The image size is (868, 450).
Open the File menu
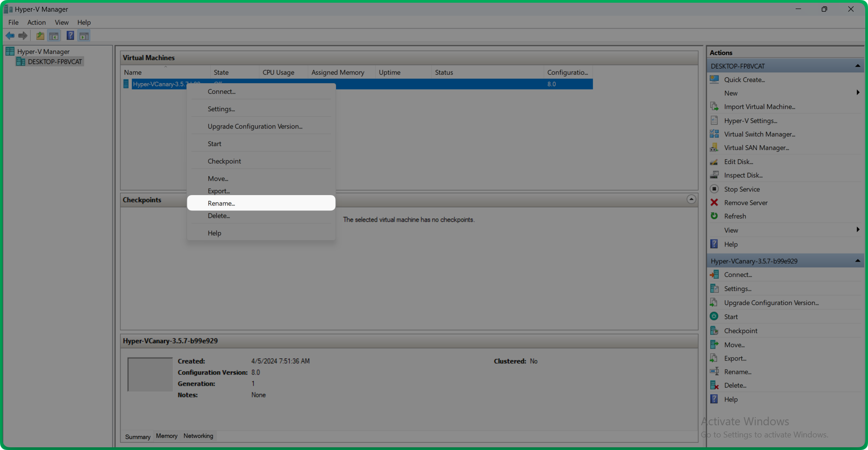13,22
